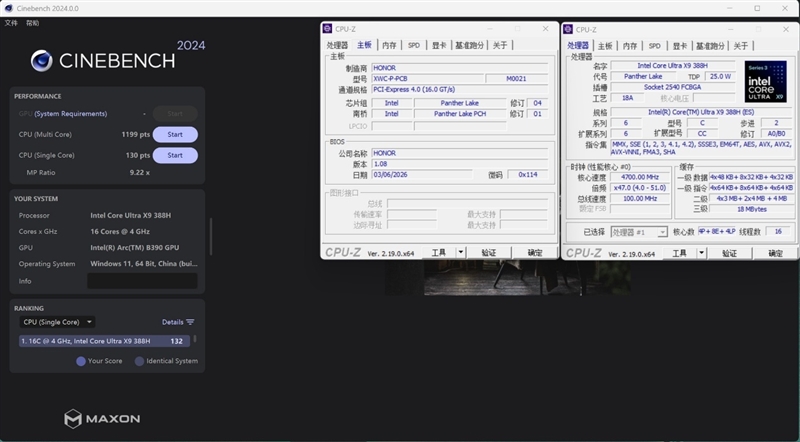Click TDP value 25.0 W

coord(720,76)
